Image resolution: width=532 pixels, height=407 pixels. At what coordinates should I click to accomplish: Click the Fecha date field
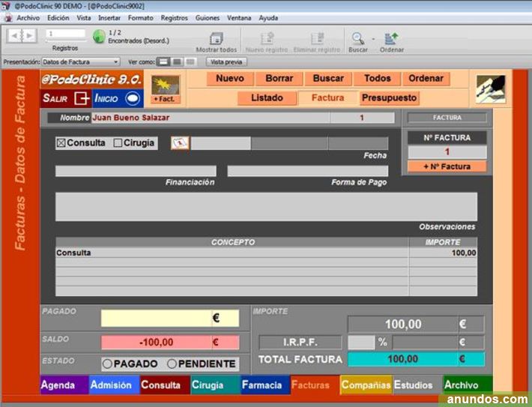[x=221, y=143]
